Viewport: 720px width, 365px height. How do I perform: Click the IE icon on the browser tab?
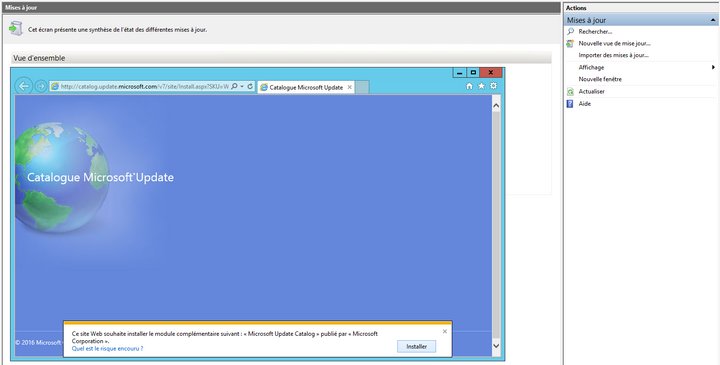point(264,87)
